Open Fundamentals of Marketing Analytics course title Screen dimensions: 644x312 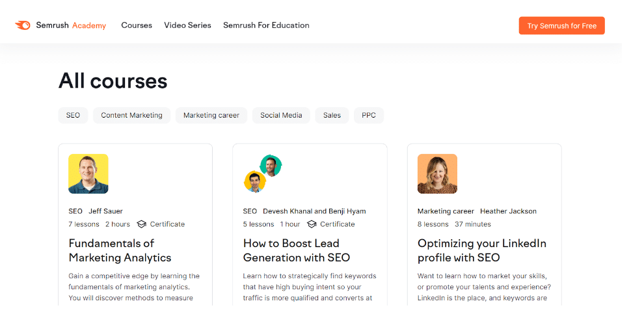pos(120,250)
